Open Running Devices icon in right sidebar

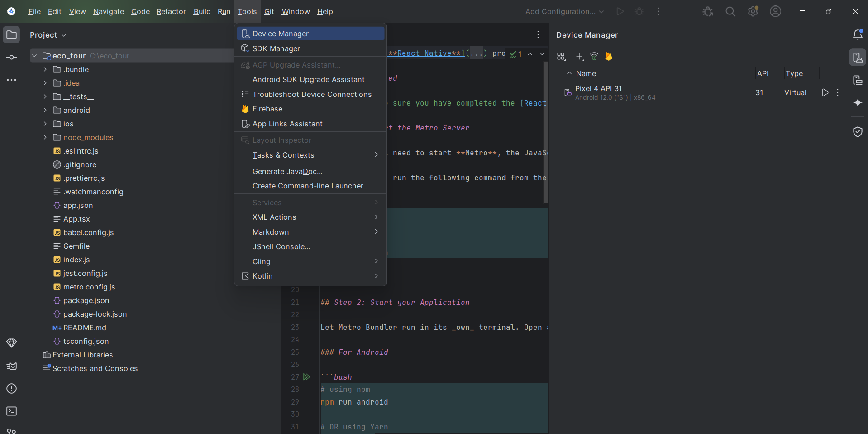coord(858,80)
